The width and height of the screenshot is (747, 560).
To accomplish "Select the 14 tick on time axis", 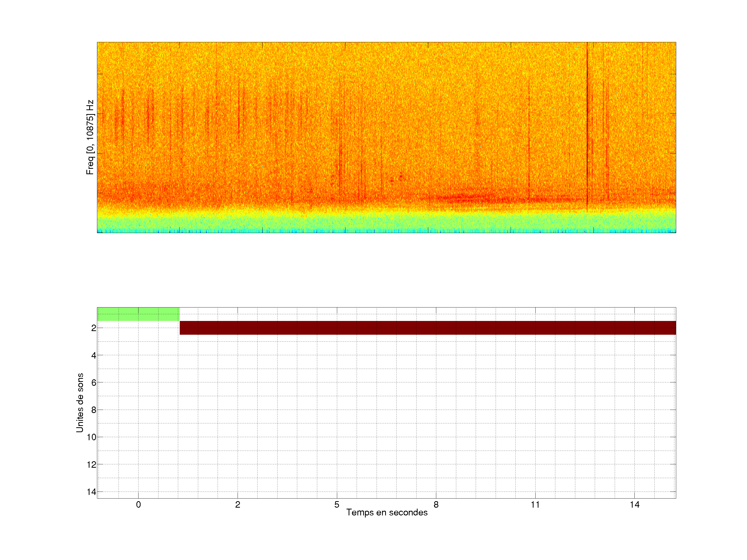I will [634, 505].
